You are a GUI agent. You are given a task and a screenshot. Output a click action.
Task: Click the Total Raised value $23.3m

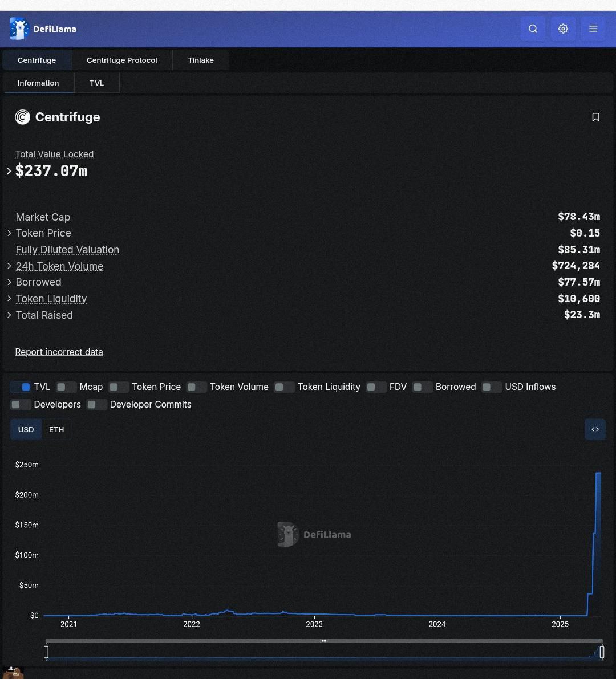pyautogui.click(x=582, y=315)
